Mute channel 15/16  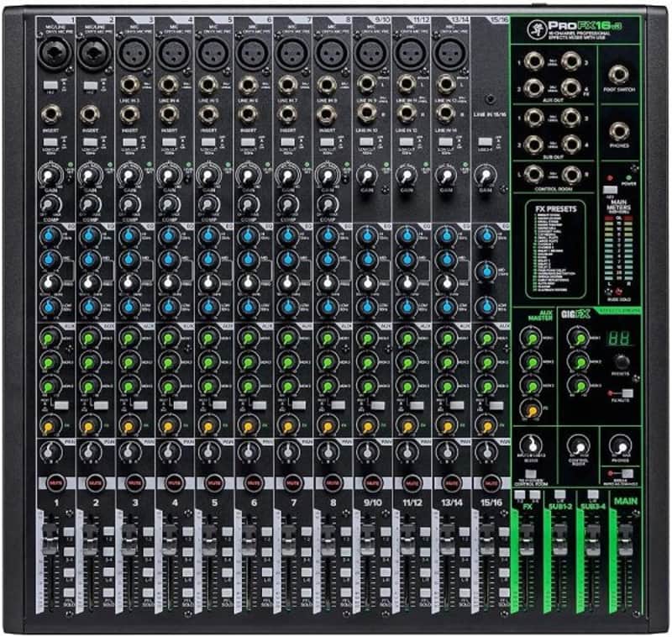[491, 483]
